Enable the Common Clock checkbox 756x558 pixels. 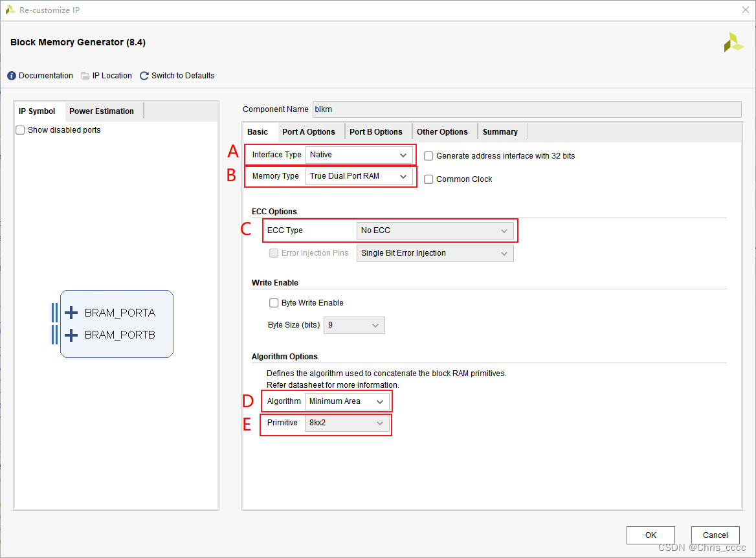click(x=428, y=179)
